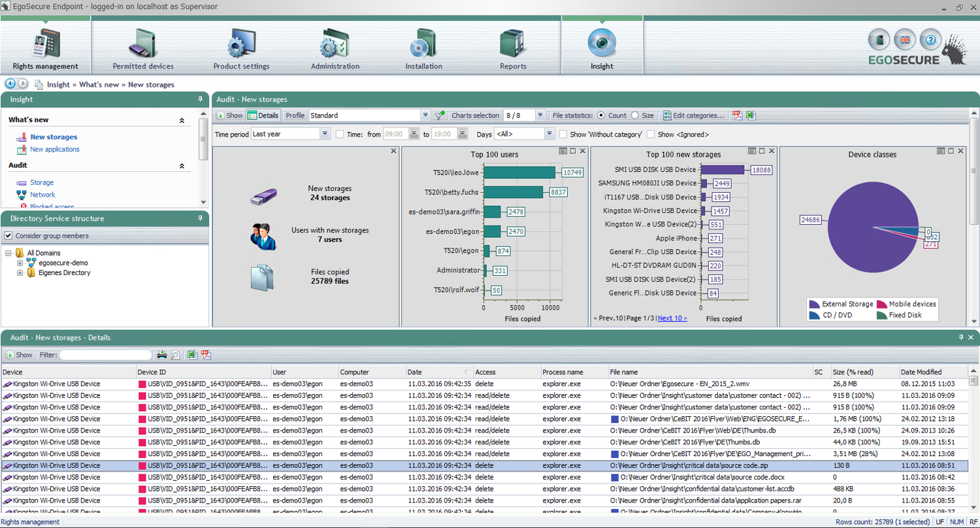Collapse the All Domains tree node
The width and height of the screenshot is (980, 528).
(x=8, y=253)
